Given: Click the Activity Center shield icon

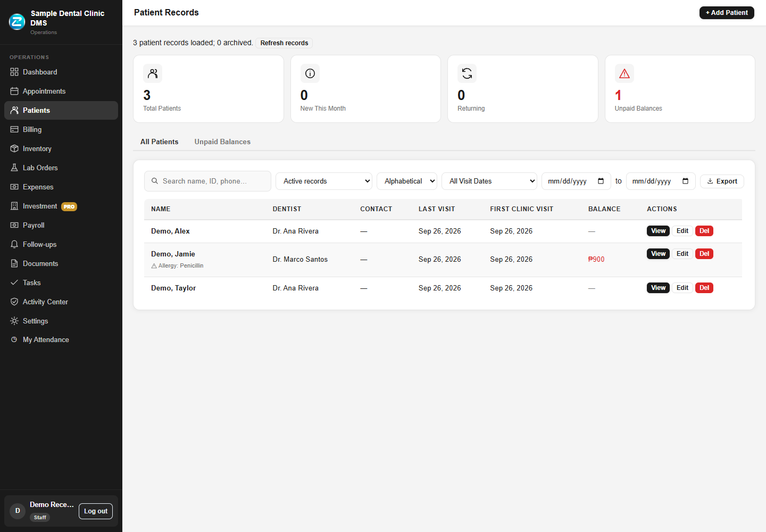Looking at the screenshot, I should (14, 302).
